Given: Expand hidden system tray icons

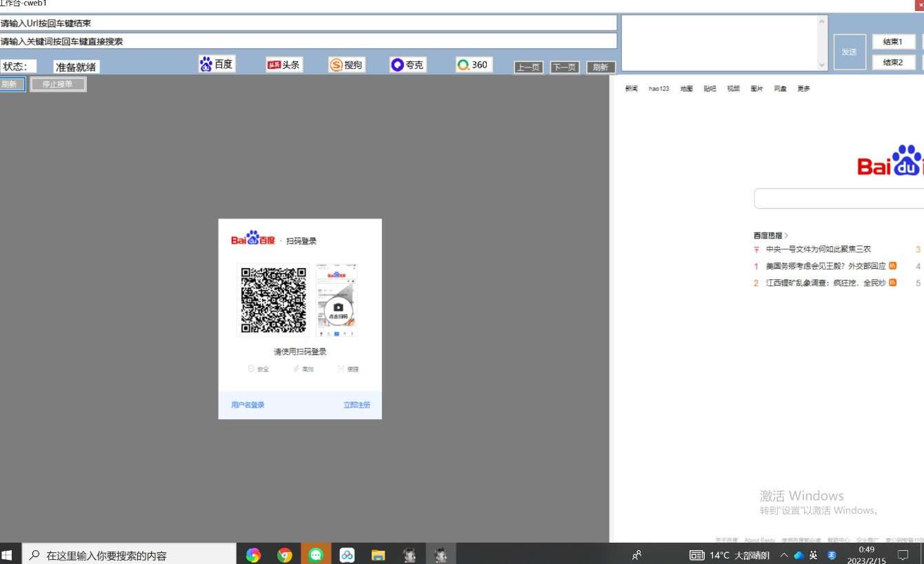Looking at the screenshot, I should tap(784, 555).
